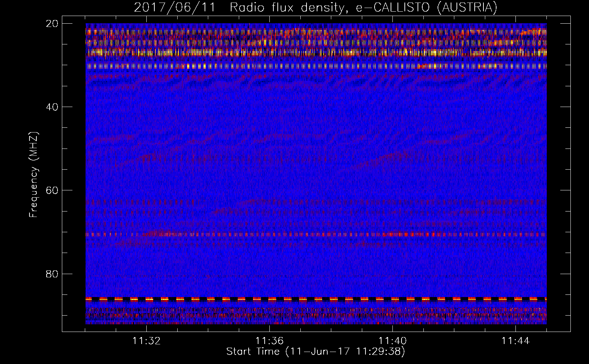This screenshot has height=364, width=589.
Task: Click the frequency tick label "20"
Action: click(52, 24)
